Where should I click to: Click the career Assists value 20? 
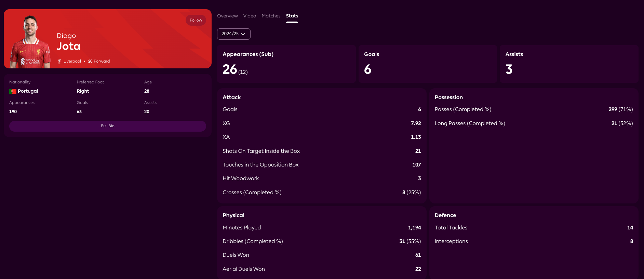click(147, 111)
